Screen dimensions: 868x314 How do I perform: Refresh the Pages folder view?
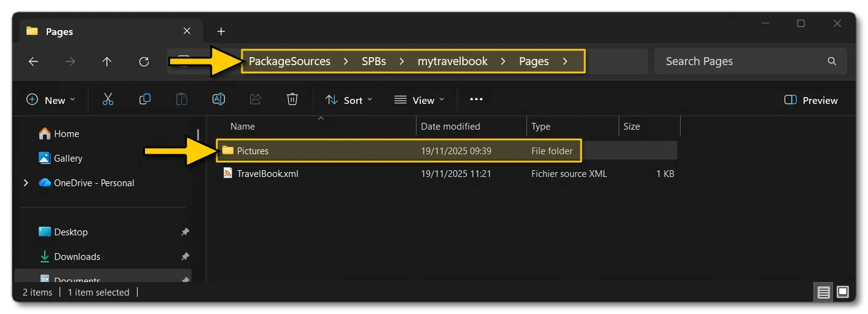click(x=144, y=61)
